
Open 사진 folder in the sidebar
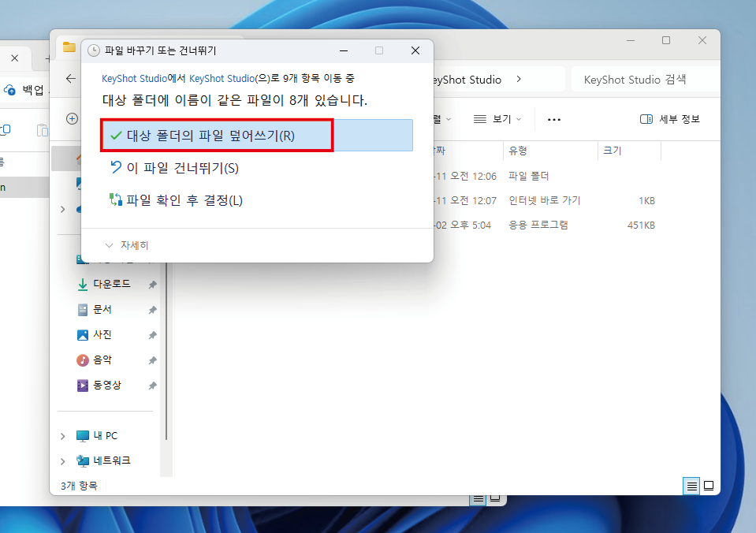pos(102,335)
